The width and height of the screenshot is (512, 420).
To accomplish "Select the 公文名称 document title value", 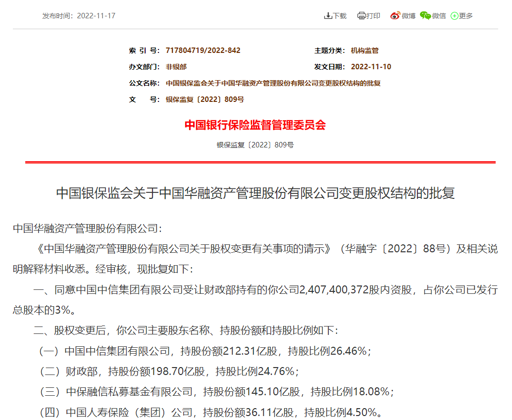I will [x=273, y=83].
